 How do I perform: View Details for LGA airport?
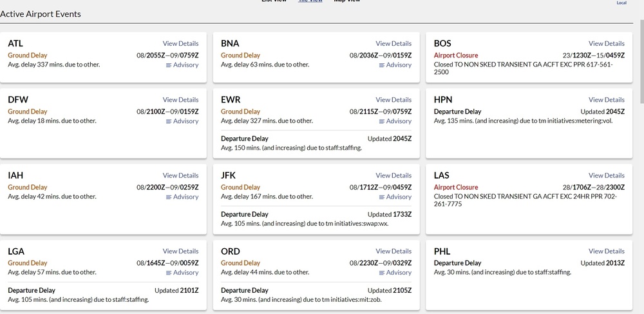tap(180, 251)
